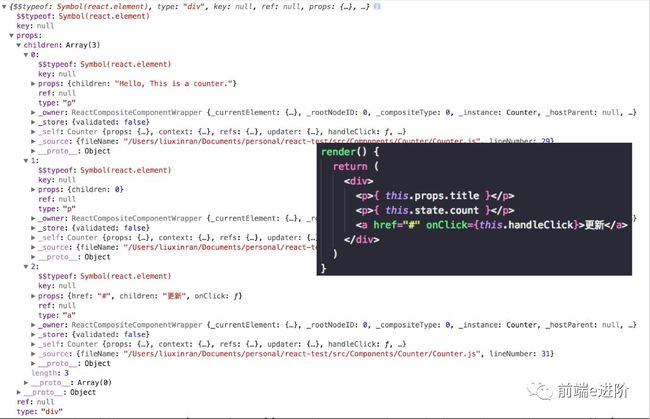Select key: null row under element 0
Screen dimensions: 650x419
[57, 74]
